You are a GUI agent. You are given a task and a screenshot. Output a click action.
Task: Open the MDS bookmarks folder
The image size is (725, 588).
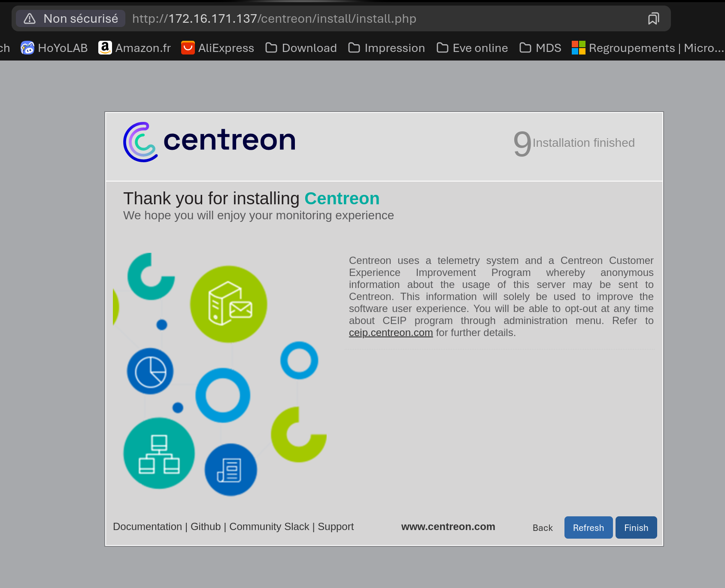540,48
